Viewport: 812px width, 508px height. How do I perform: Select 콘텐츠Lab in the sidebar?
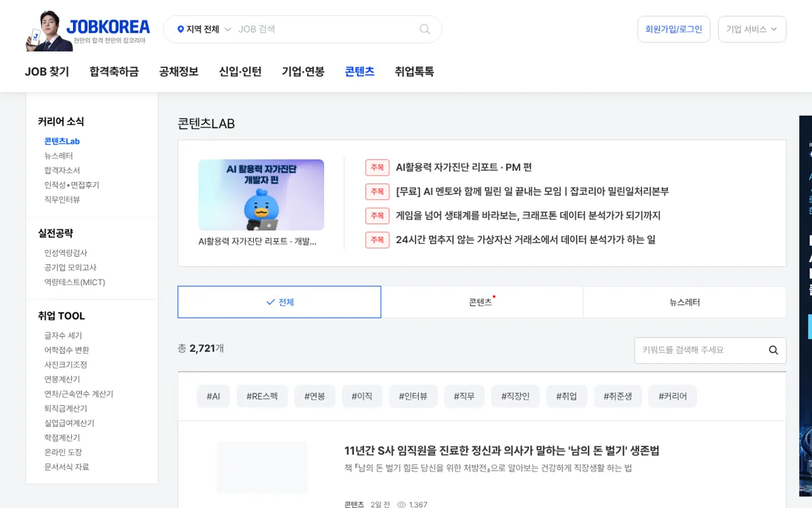(x=62, y=141)
